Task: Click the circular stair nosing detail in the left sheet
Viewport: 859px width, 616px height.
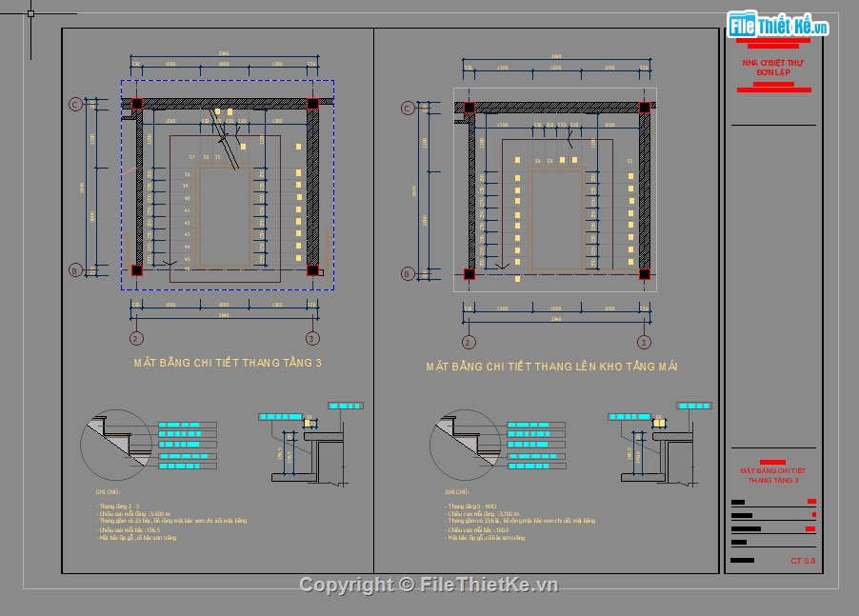Action: click(x=116, y=445)
